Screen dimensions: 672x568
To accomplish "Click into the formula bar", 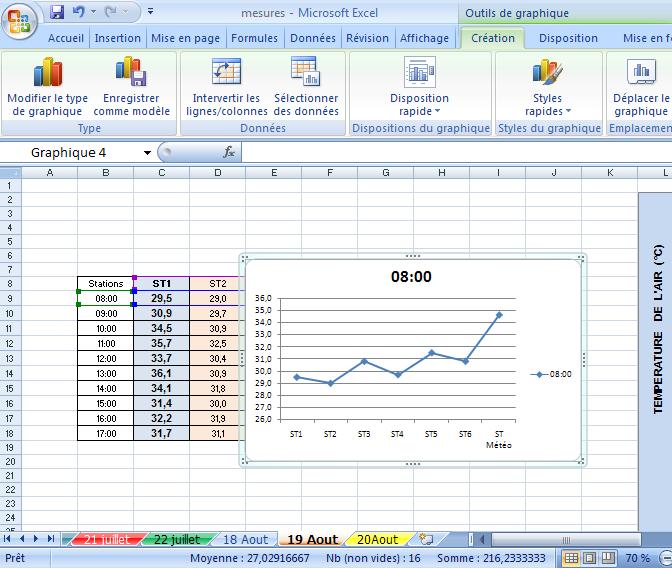I will pos(456,152).
